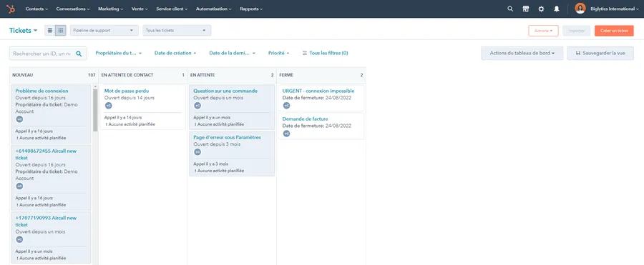Open Demande de facture ticket
The image size is (644, 265).
click(x=305, y=119)
